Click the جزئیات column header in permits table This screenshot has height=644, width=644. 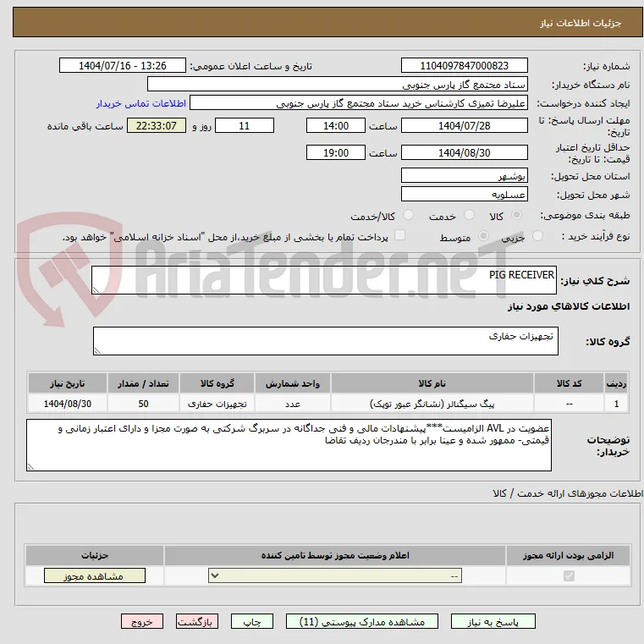[95, 556]
